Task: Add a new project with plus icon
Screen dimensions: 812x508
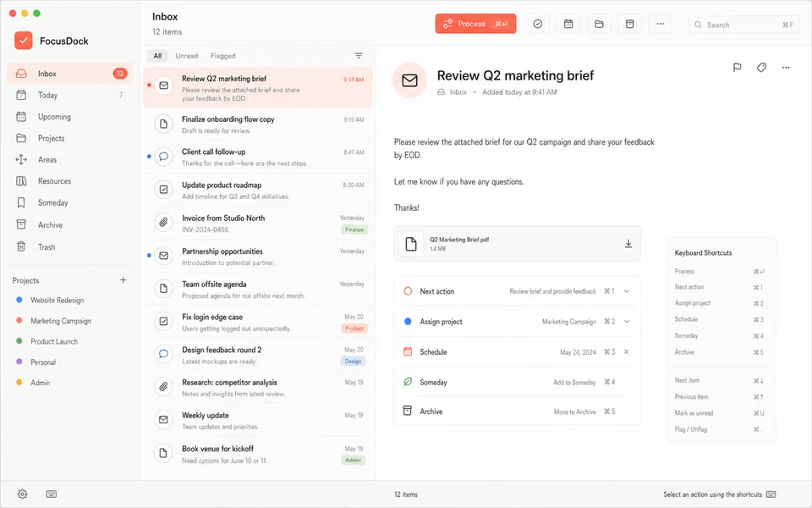Action: (123, 280)
